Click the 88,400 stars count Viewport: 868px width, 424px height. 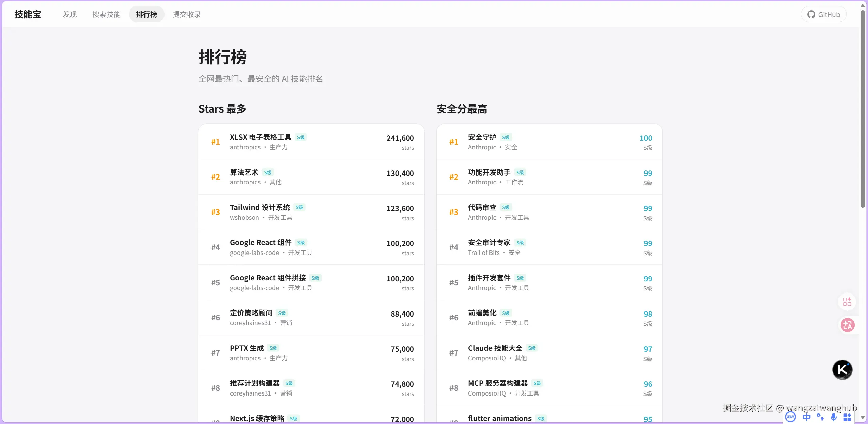click(402, 314)
